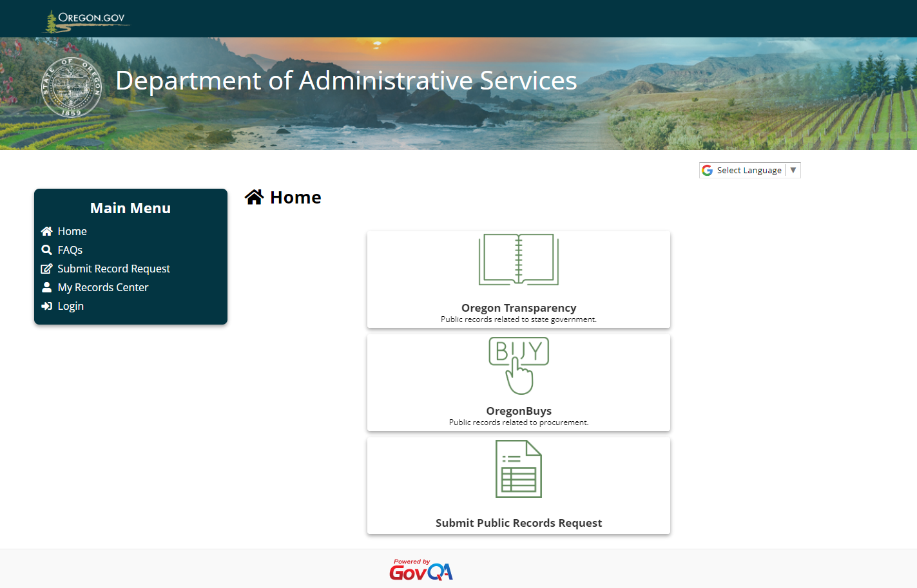Open Oregon Transparency title link
The height and width of the screenshot is (588, 917).
point(519,308)
